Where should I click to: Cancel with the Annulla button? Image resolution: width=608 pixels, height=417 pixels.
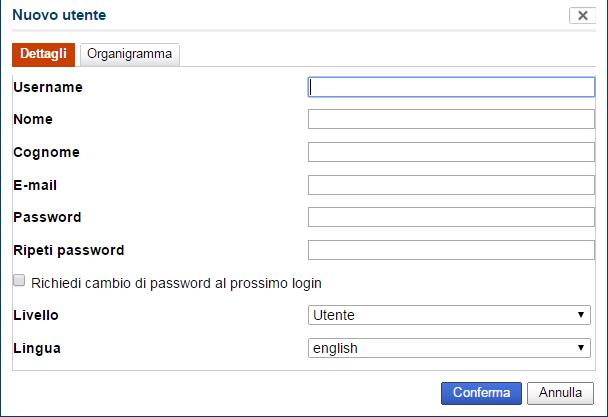[561, 393]
